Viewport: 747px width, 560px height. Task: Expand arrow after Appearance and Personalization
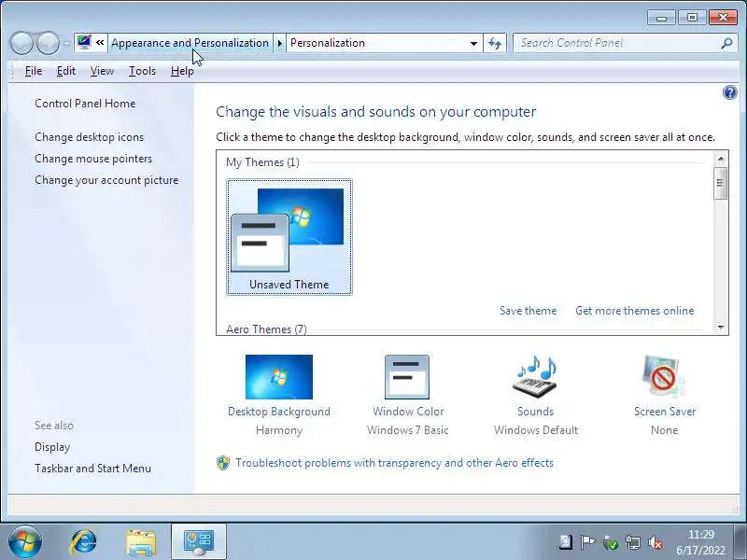pos(279,43)
